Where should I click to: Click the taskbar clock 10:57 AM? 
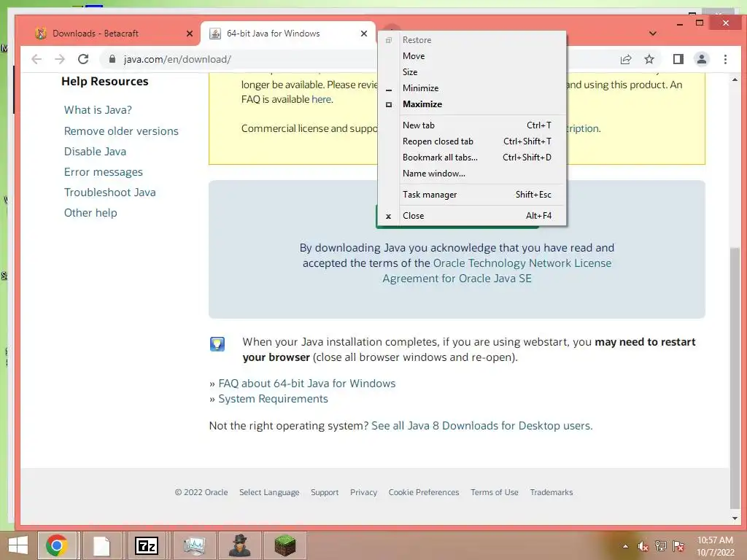click(715, 540)
